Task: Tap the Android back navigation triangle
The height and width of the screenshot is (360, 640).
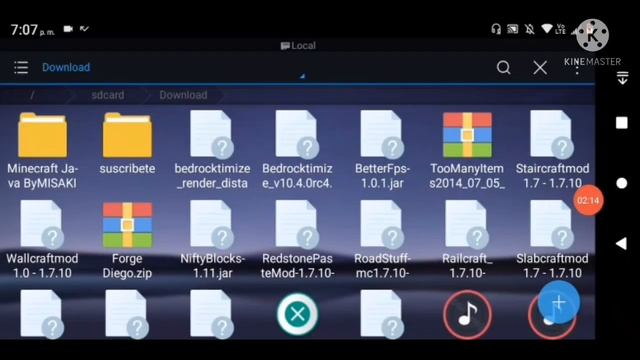Action: coord(621,244)
